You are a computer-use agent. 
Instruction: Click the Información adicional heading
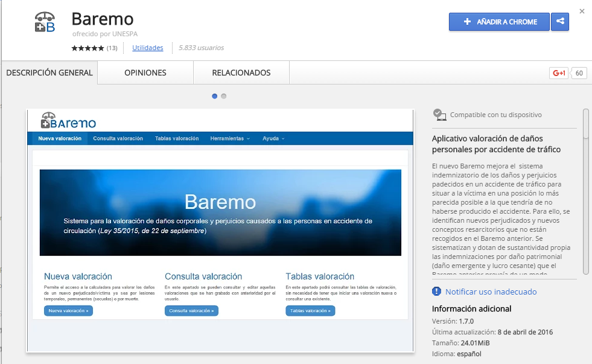(471, 308)
